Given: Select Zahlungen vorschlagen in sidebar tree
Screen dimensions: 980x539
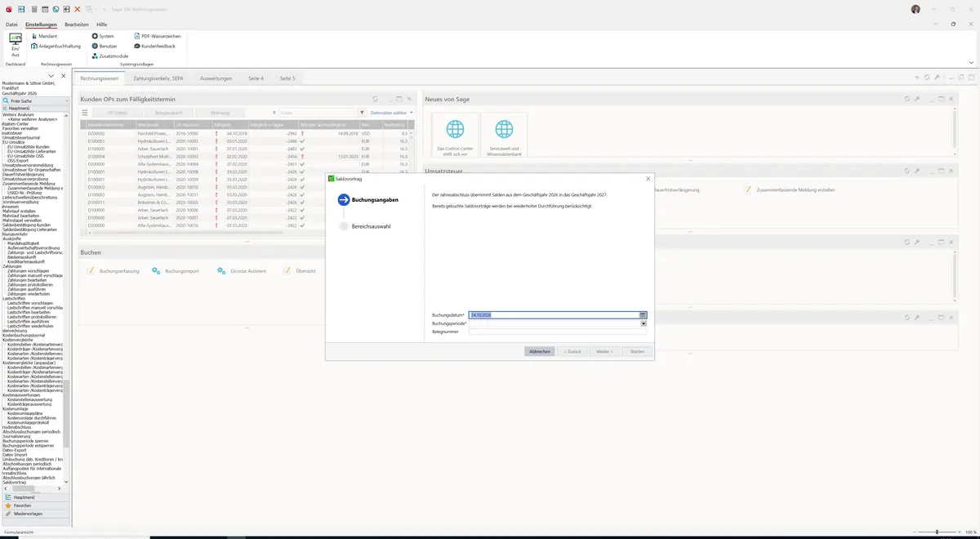Looking at the screenshot, I should click(x=28, y=270).
